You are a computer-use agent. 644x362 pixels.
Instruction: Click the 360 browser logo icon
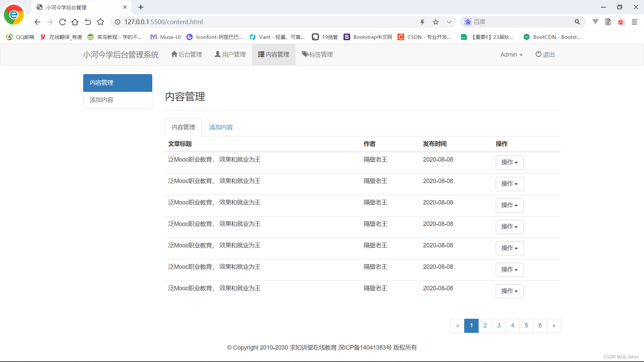[x=14, y=14]
